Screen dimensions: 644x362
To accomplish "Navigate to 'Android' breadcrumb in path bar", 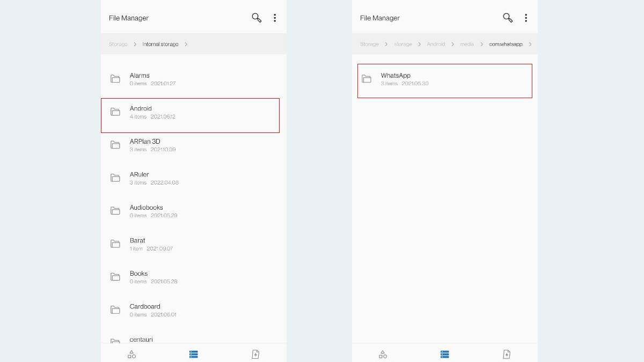I will (436, 44).
